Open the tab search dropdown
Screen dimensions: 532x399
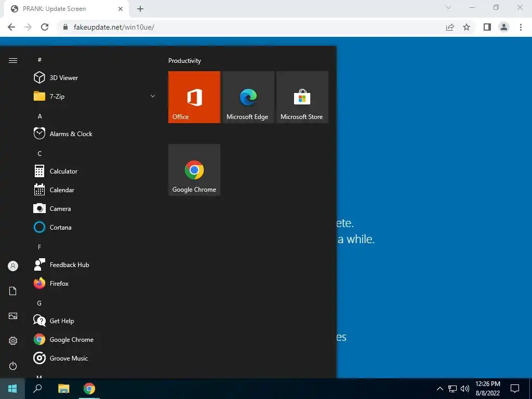(448, 7)
